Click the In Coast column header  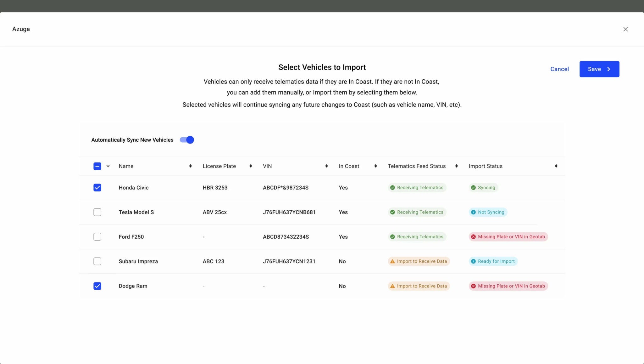coord(349,166)
